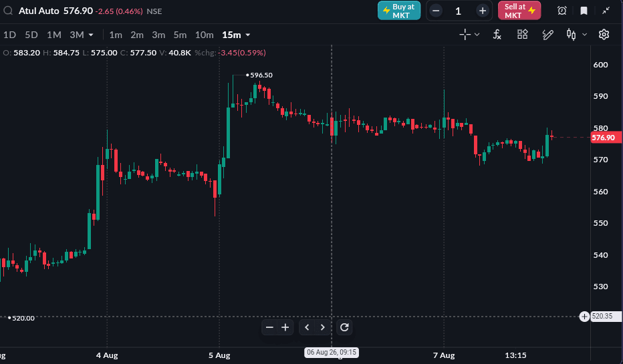Expand the chart type dropdown arrow

coord(584,35)
